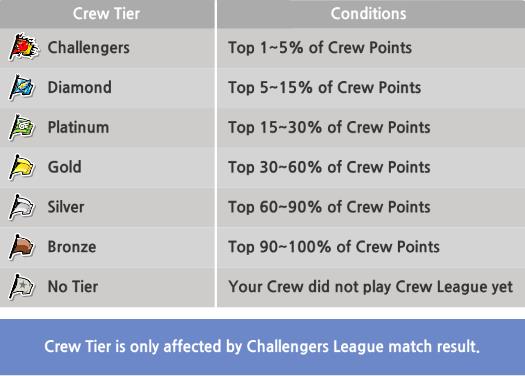The height and width of the screenshot is (376, 525).
Task: Click the Challengers flaming red flag icon
Action: 24,47
